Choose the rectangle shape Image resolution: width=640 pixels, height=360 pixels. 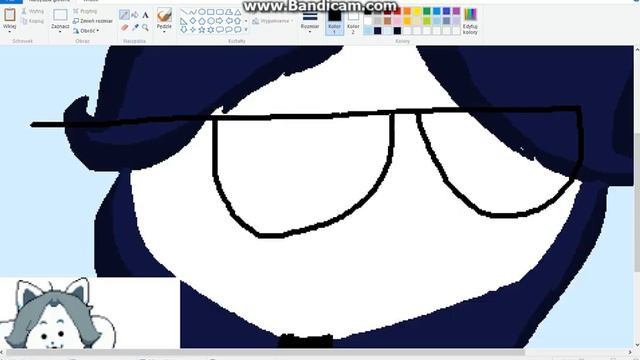[x=211, y=12]
